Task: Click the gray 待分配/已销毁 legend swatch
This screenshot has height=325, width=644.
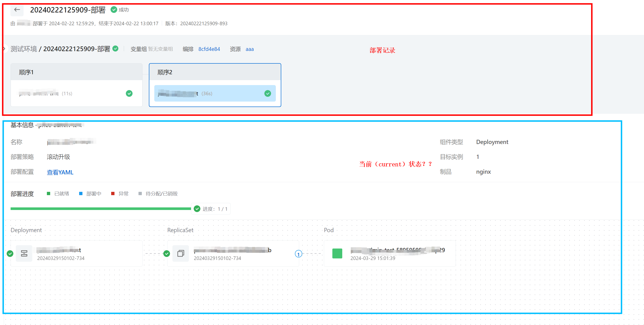Action: point(140,194)
